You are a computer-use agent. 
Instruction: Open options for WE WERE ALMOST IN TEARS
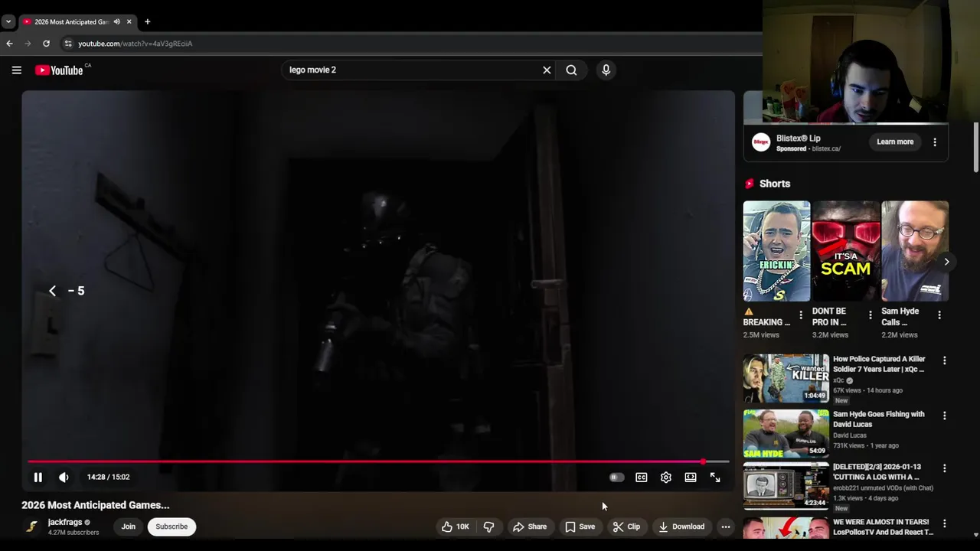pos(944,523)
